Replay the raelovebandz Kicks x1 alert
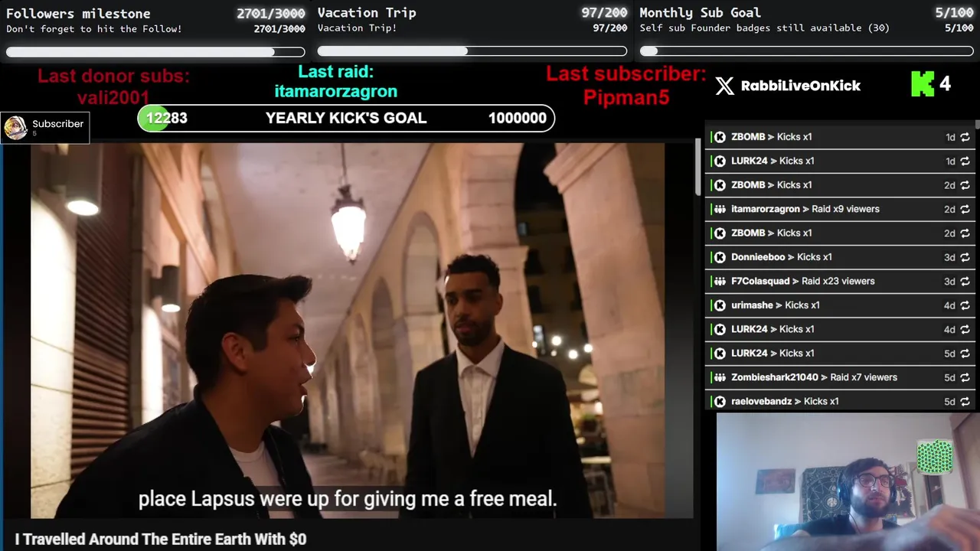This screenshot has height=551, width=980. click(965, 401)
